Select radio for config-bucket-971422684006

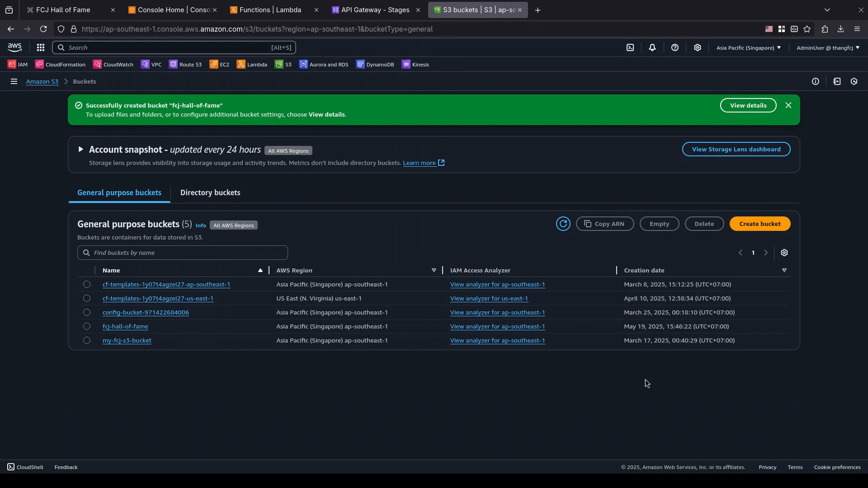(87, 312)
